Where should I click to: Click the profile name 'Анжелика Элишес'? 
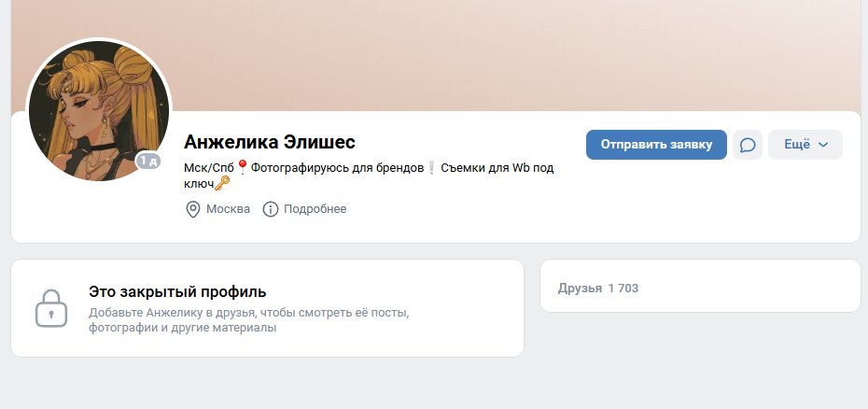click(x=270, y=142)
